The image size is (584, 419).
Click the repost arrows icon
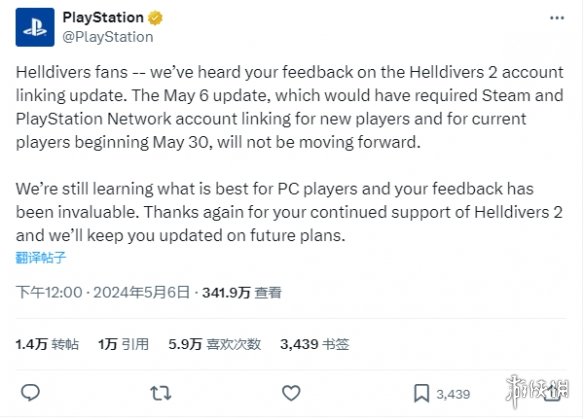pos(161,393)
